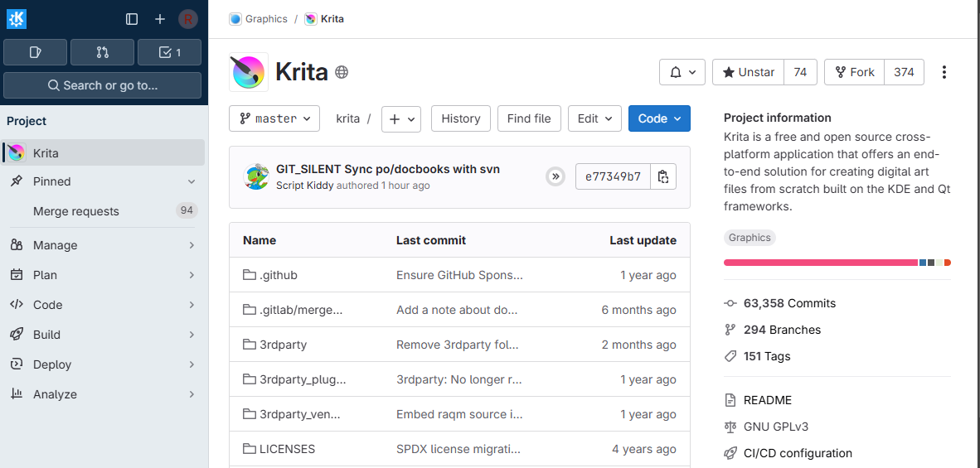Open 'SPDX license migrati...' commit
This screenshot has height=468, width=980.
coord(458,449)
